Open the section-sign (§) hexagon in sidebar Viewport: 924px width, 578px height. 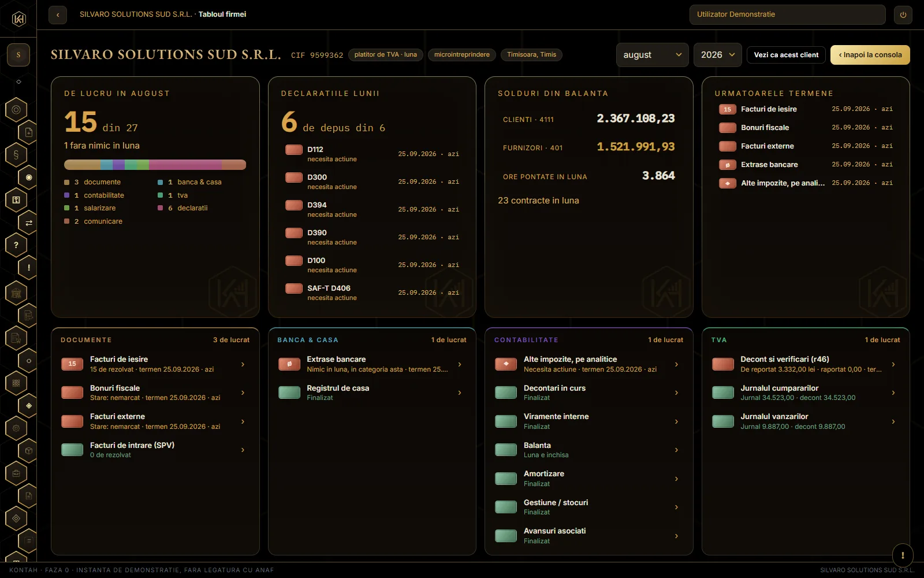coord(16,154)
